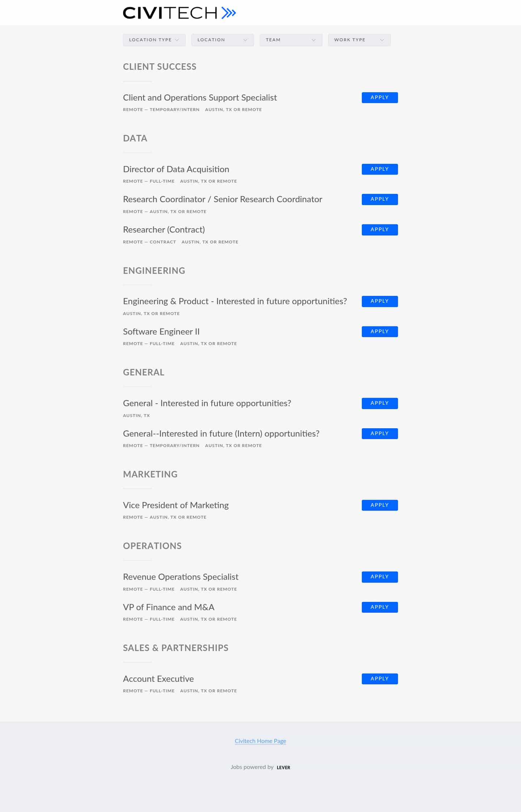Apply for Software Engineer II
The height and width of the screenshot is (812, 521).
tap(380, 332)
